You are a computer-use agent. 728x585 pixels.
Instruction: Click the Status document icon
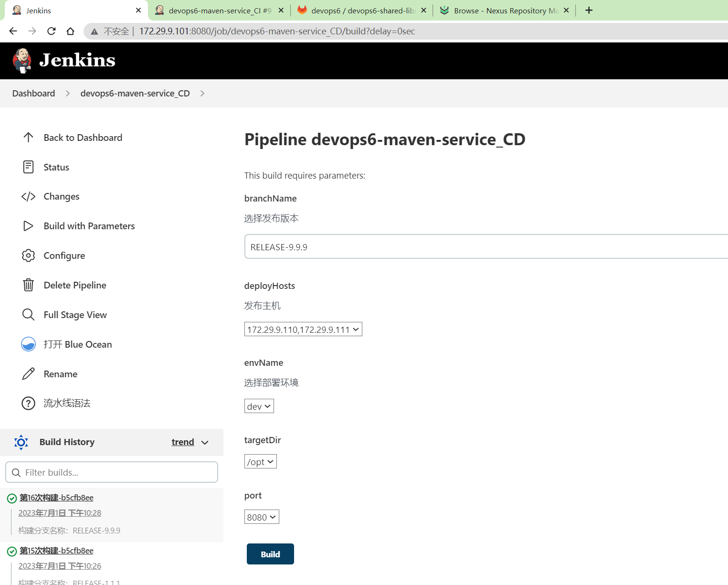click(28, 167)
